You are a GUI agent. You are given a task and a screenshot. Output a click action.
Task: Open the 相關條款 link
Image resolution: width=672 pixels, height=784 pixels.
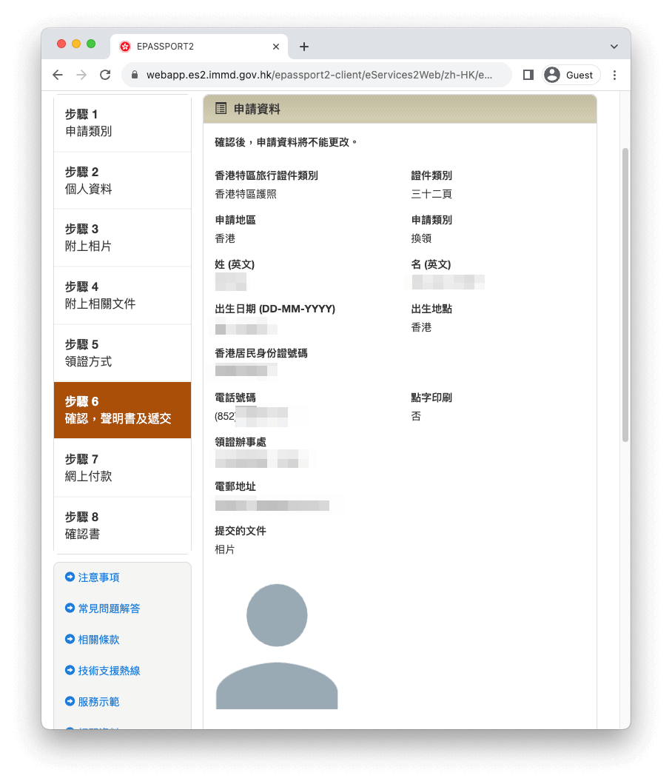98,640
